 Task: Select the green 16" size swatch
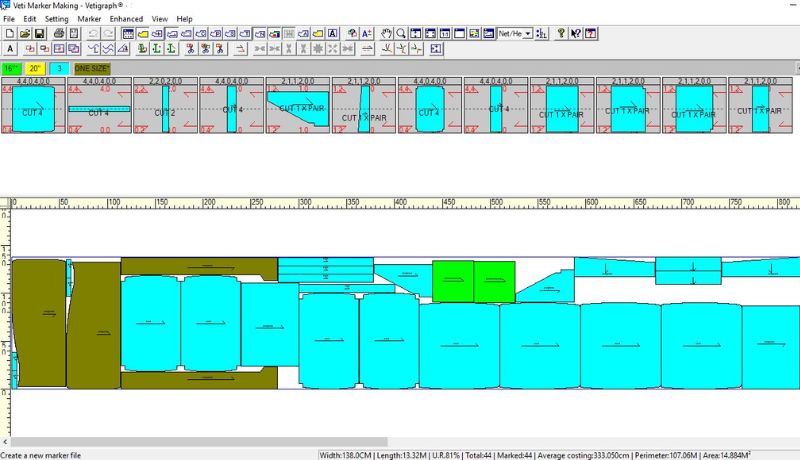click(x=11, y=68)
